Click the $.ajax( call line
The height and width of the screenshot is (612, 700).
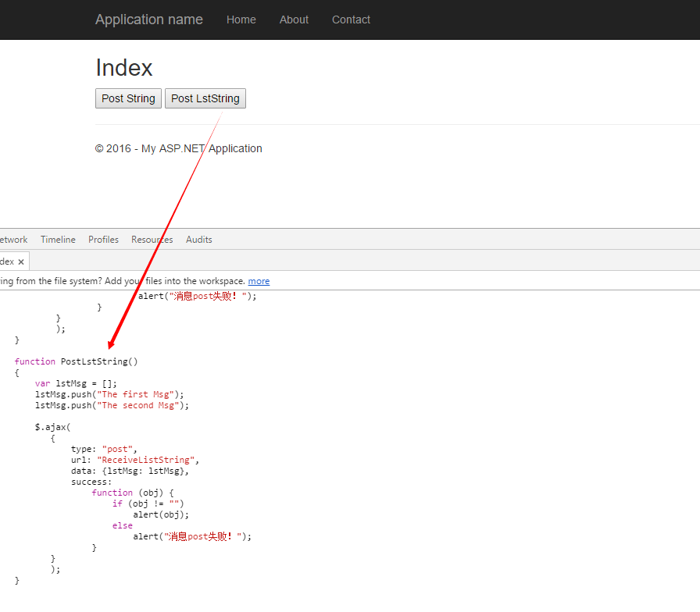pos(52,427)
